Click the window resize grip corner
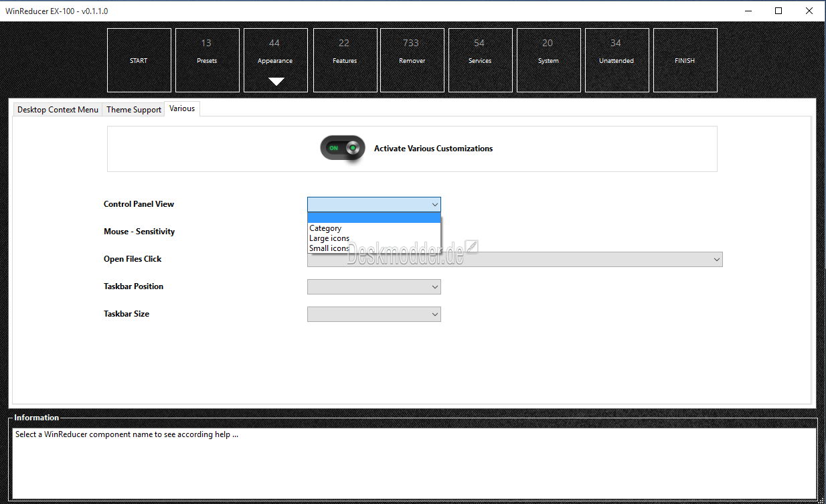 click(820, 499)
